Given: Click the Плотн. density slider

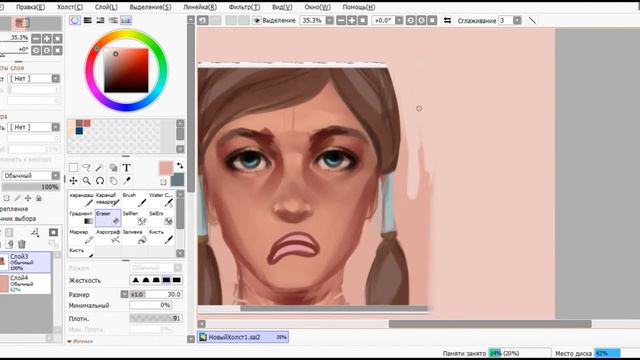Looking at the screenshot, I should pyautogui.click(x=156, y=318).
